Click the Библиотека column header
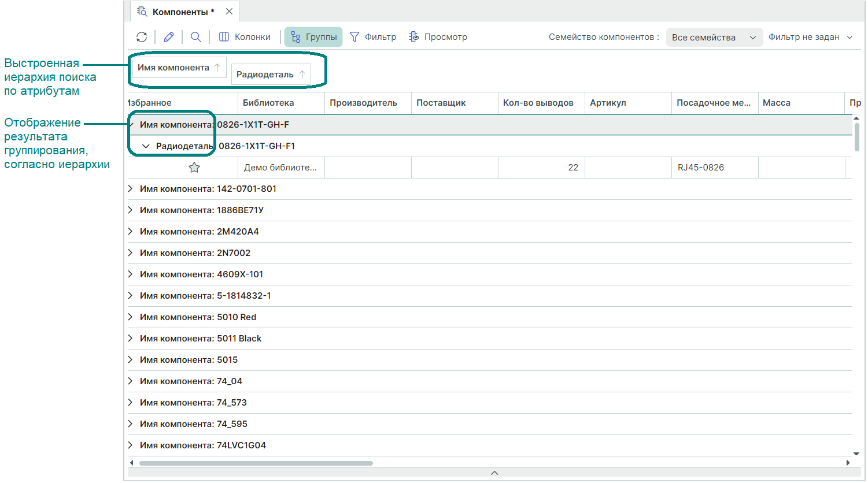868x483 pixels. pyautogui.click(x=268, y=103)
